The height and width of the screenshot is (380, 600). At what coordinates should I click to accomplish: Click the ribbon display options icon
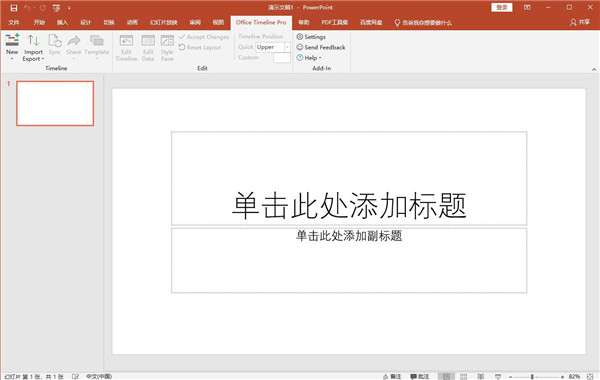527,8
